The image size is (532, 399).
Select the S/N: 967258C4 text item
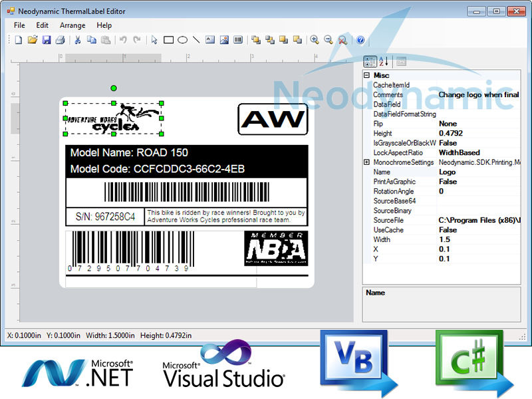(x=105, y=217)
